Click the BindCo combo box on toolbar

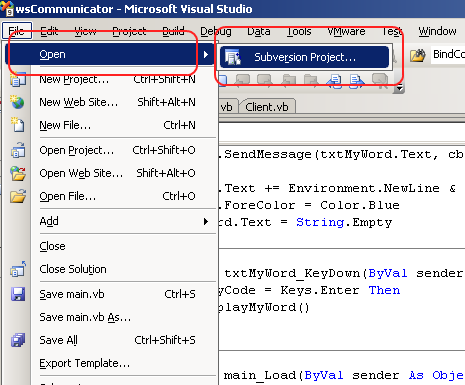coord(447,54)
